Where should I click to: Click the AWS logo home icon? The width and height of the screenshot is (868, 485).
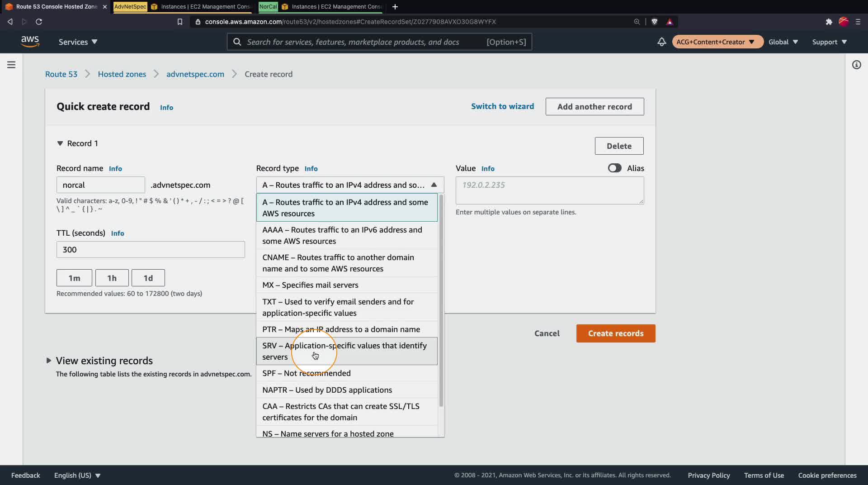[30, 42]
